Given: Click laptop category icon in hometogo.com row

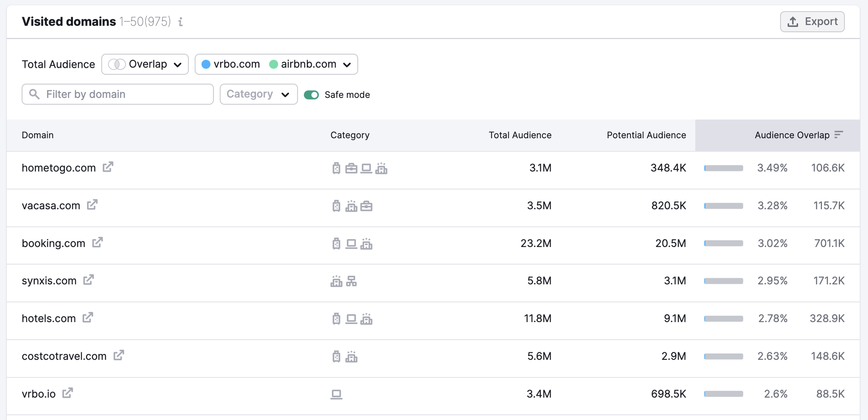Looking at the screenshot, I should pyautogui.click(x=366, y=168).
